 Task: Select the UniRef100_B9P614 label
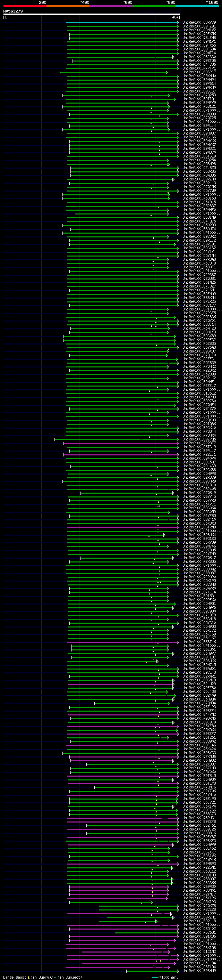click(199, 84)
